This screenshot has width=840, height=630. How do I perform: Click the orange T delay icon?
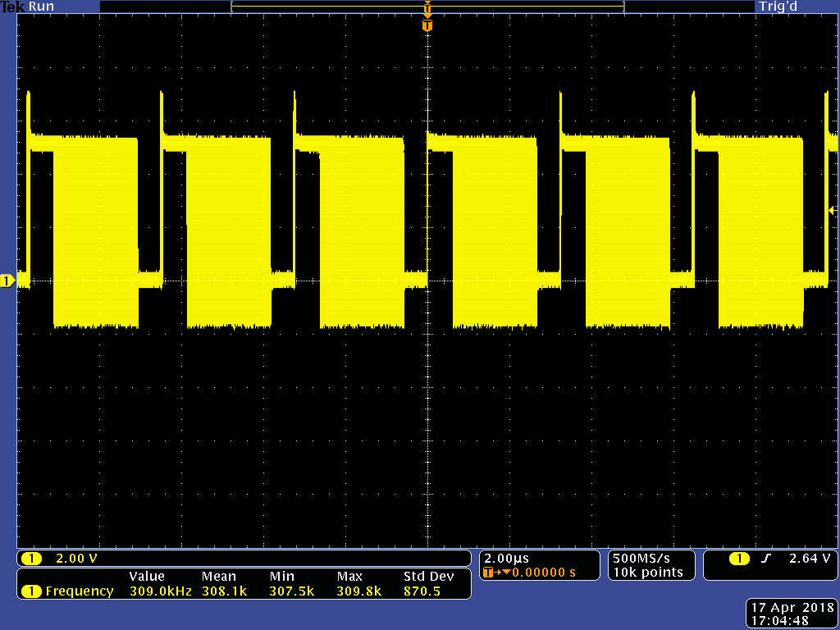[x=487, y=573]
